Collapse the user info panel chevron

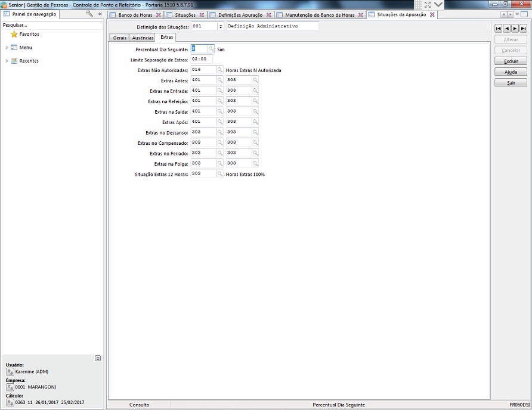pyautogui.click(x=98, y=358)
